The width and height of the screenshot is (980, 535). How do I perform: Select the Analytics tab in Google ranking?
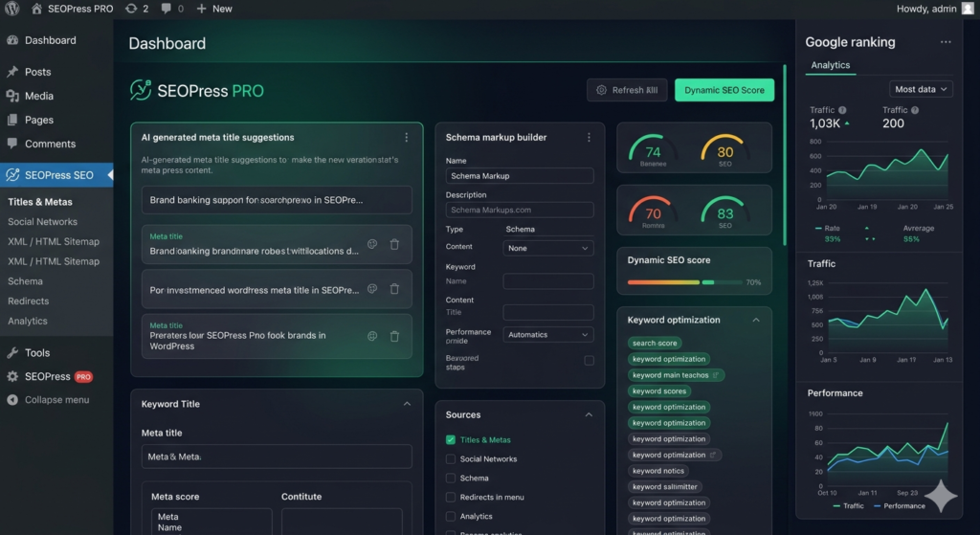pos(830,65)
